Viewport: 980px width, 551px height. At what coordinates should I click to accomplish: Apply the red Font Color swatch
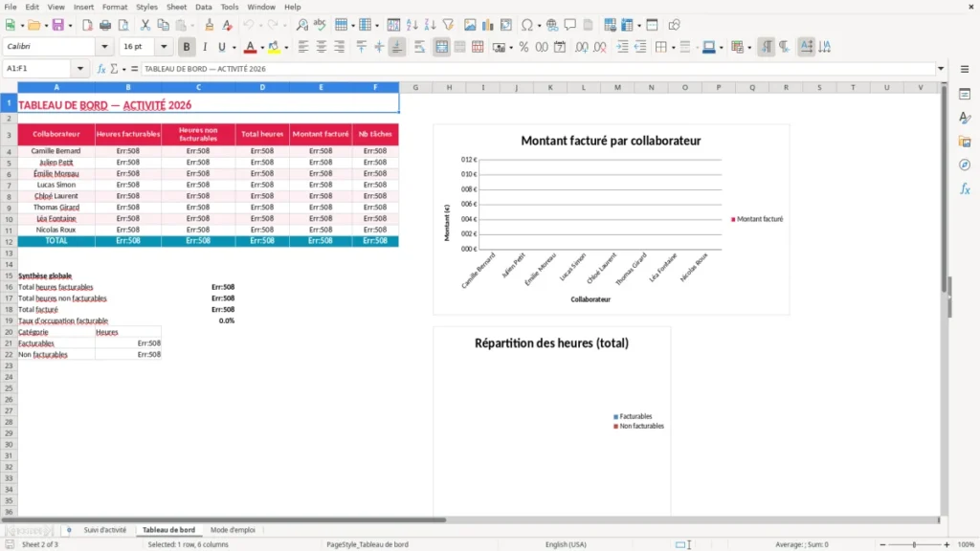(x=250, y=47)
